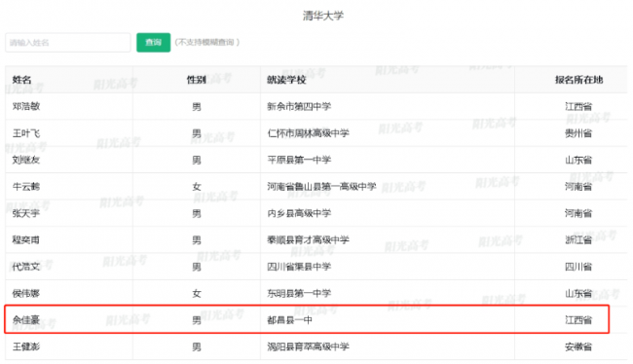
Task: Click 山东省 in 刘继友's row
Action: click(578, 160)
